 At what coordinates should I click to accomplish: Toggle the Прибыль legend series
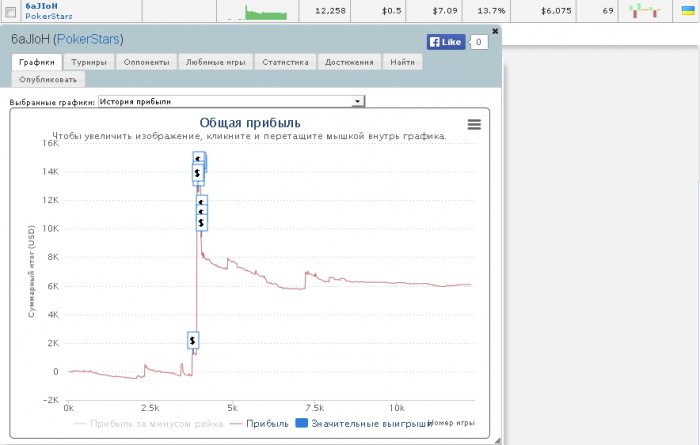(x=259, y=424)
